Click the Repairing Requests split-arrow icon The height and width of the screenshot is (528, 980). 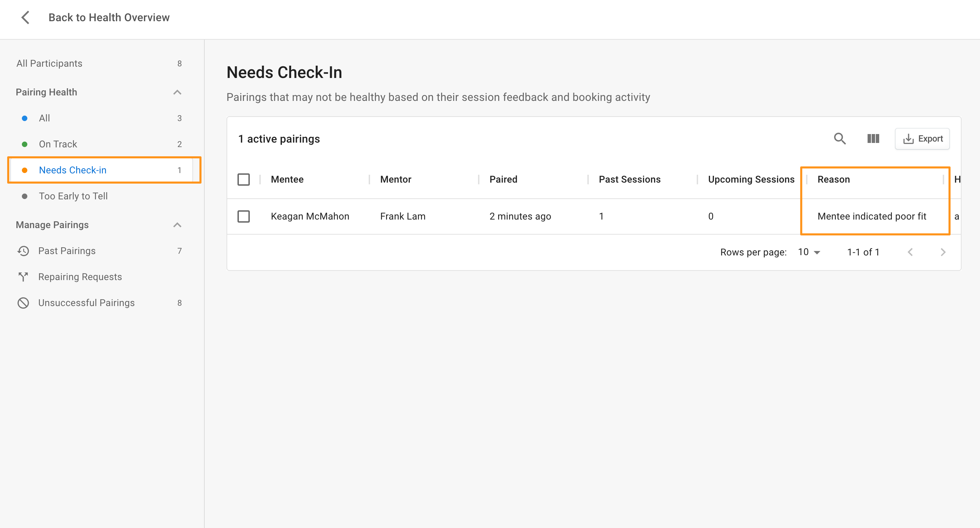coord(23,277)
